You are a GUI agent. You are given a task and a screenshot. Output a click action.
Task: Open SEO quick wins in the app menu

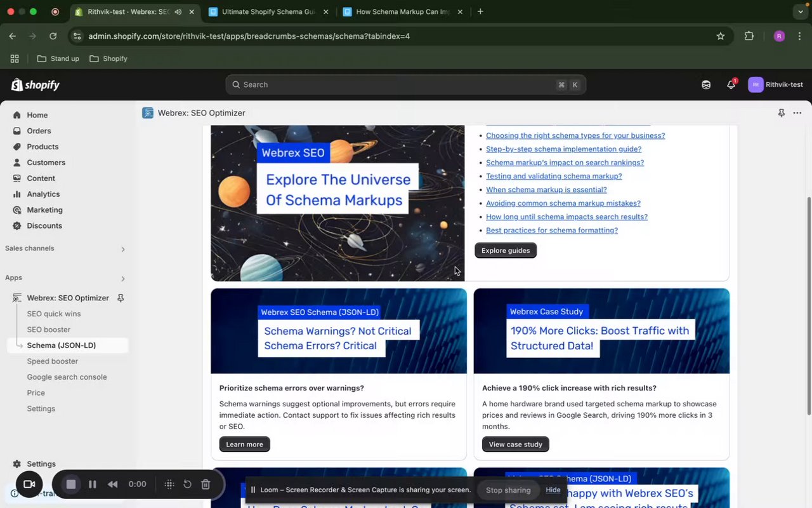54,314
